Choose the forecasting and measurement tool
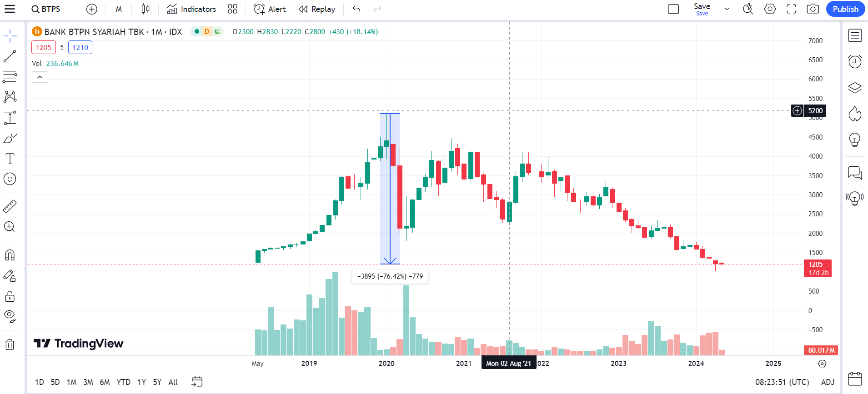Screen dimensions: 868x394 coord(10,118)
